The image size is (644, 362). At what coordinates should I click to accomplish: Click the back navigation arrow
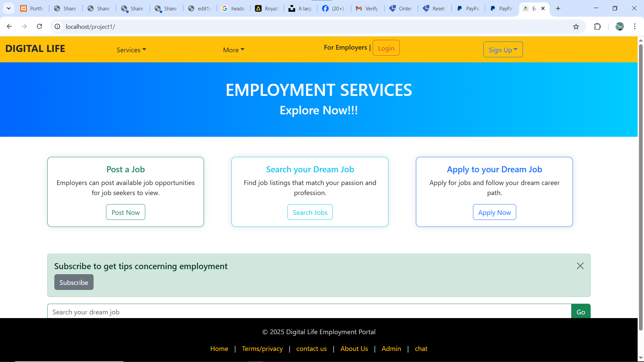coord(9,26)
